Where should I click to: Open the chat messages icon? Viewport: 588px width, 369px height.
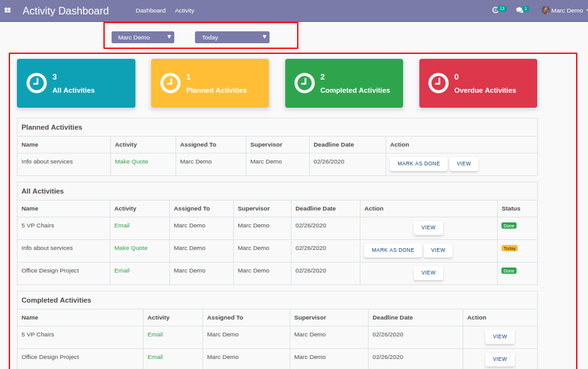(x=520, y=11)
